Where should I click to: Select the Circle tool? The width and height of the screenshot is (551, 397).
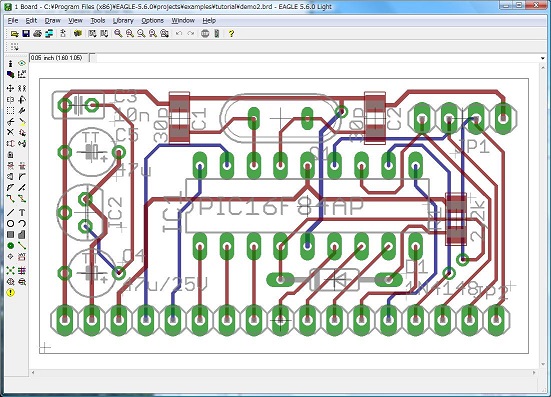[11, 223]
